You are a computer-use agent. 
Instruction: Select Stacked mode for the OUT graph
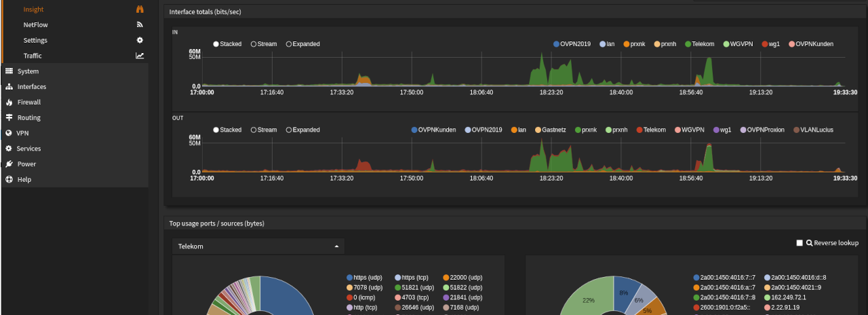(x=226, y=130)
